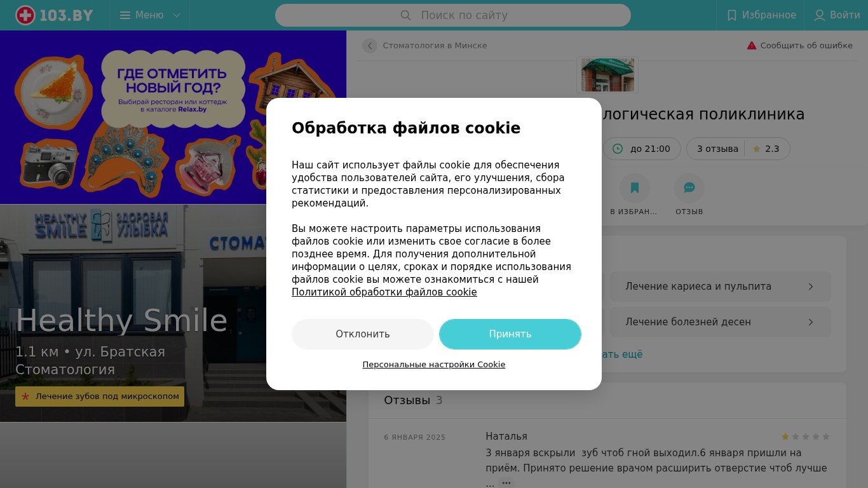Expand the Меню dropdown chevron
Viewport: 868px width, 488px height.
[x=177, y=15]
